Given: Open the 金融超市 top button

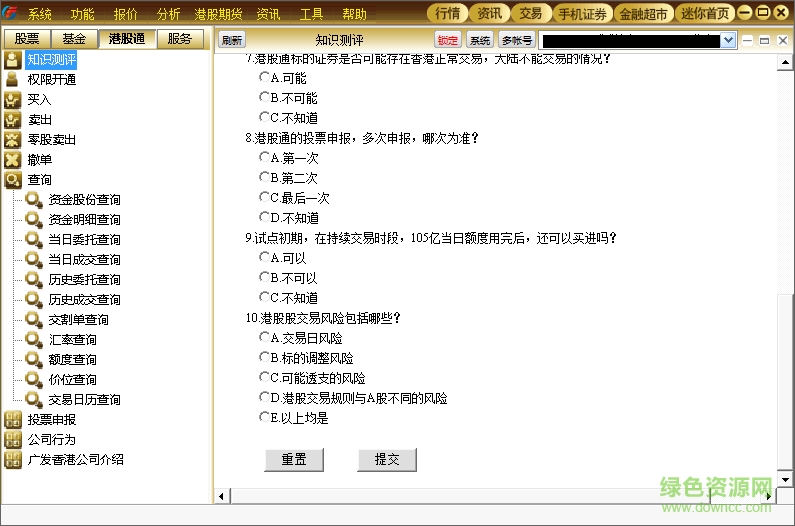Looking at the screenshot, I should coord(643,13).
